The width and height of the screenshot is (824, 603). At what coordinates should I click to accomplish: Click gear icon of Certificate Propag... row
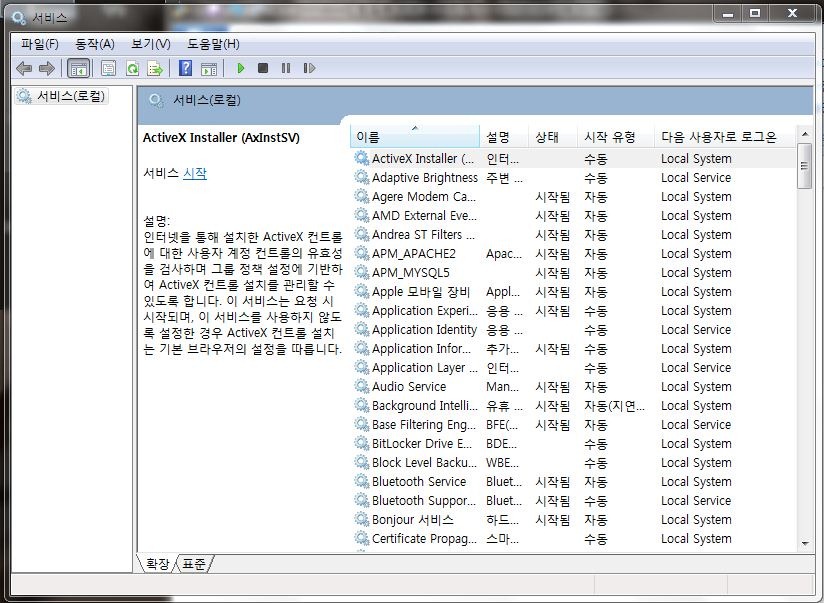(x=362, y=538)
